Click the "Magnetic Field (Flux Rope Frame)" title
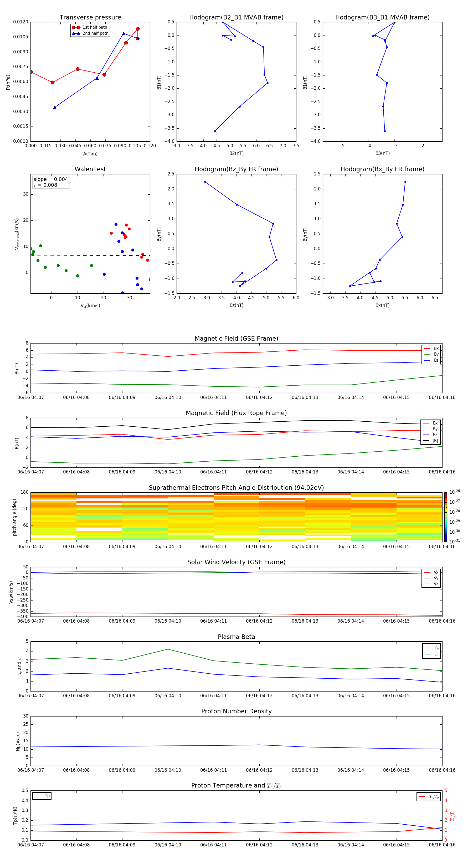This screenshot has height=868, width=473. click(x=236, y=413)
